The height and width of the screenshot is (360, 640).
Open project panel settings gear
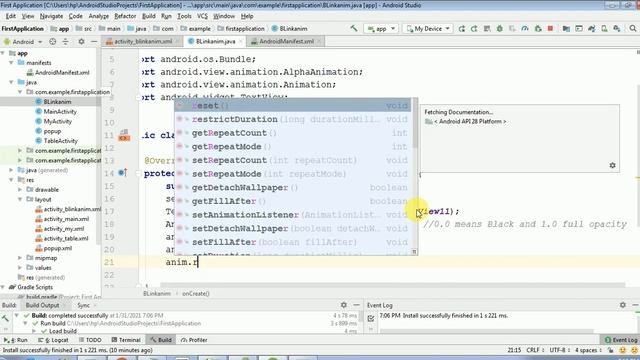[x=81, y=42]
